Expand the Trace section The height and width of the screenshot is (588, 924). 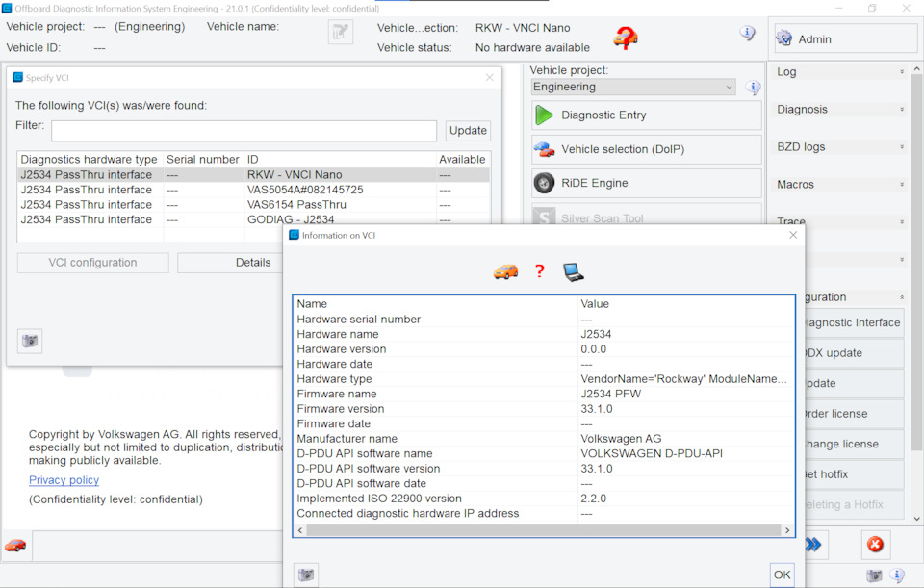click(x=902, y=222)
